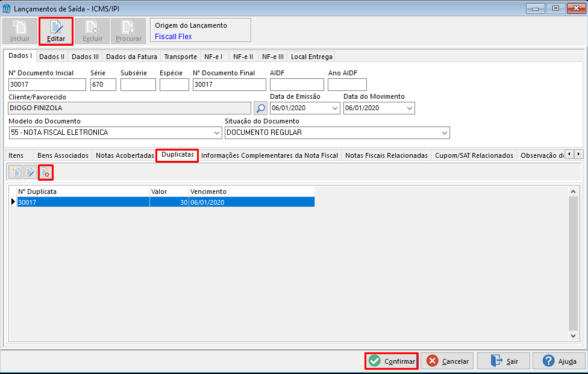Click the Cancelar button
Image resolution: width=588 pixels, height=374 pixels.
click(447, 361)
